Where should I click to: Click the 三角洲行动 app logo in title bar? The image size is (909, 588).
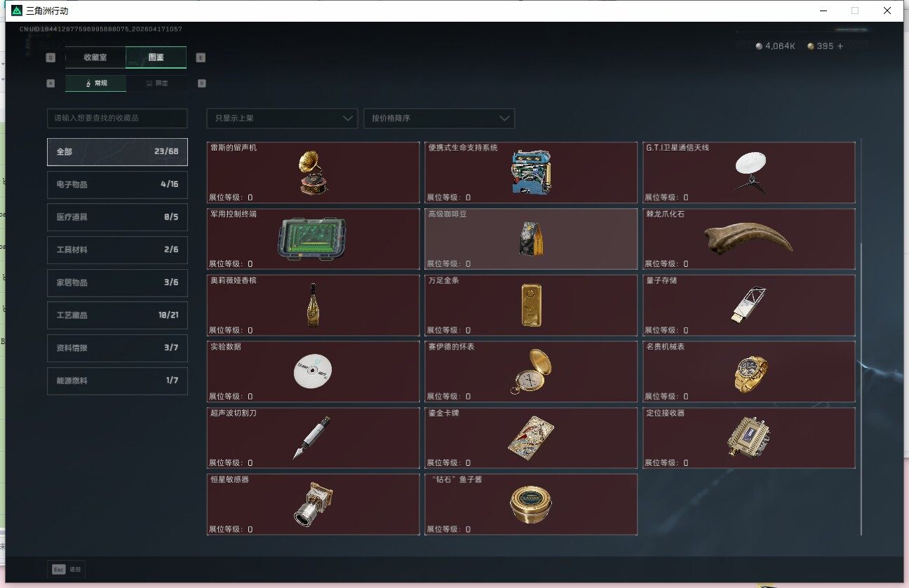point(17,11)
